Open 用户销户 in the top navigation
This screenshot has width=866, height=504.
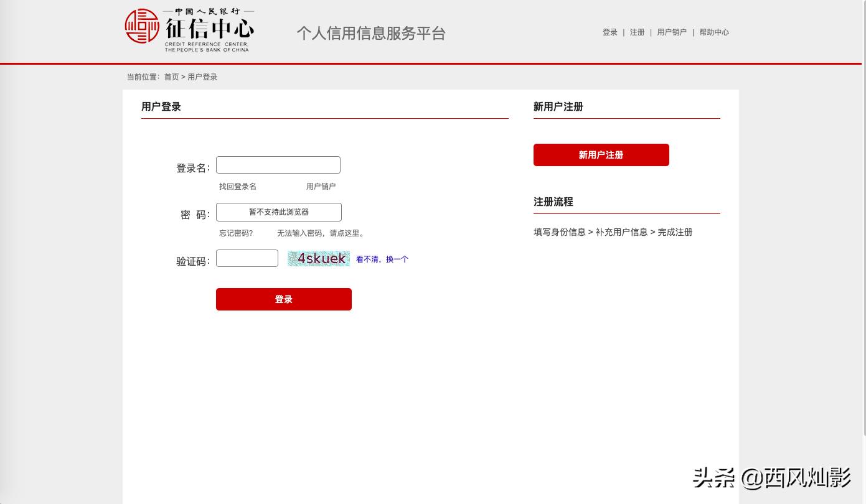coord(672,32)
